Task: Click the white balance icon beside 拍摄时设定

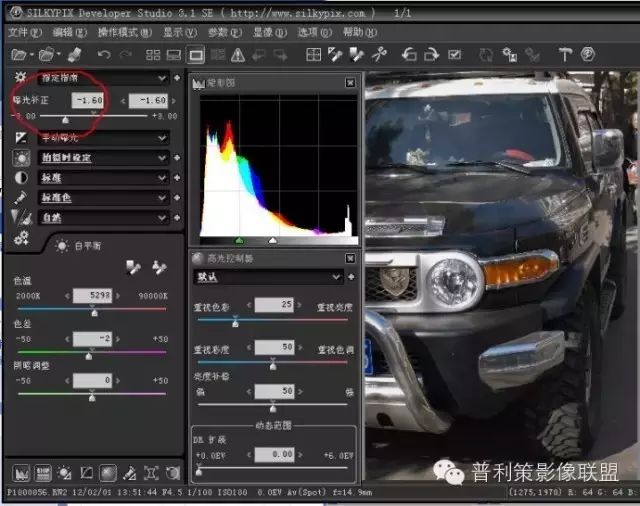Action: (x=21, y=158)
